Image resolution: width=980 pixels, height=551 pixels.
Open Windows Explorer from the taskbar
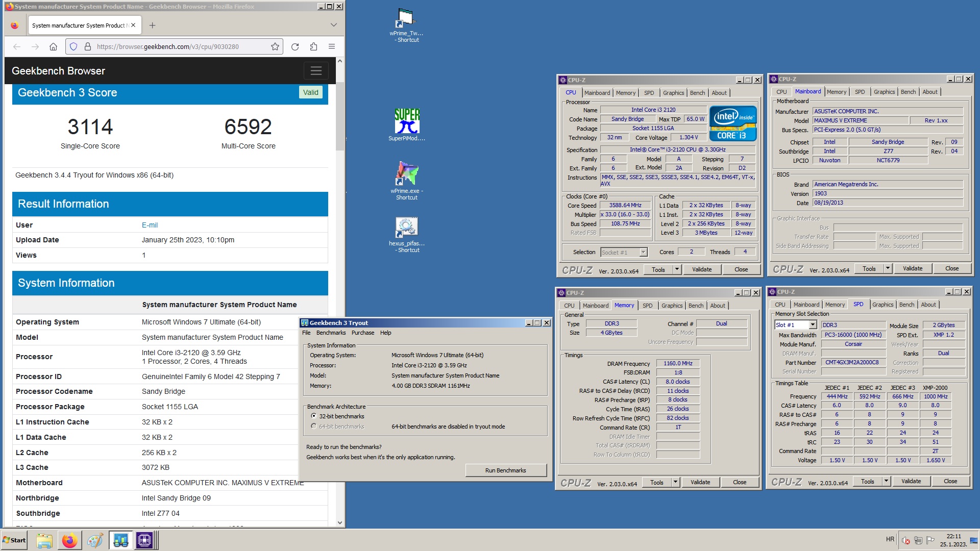tap(44, 540)
